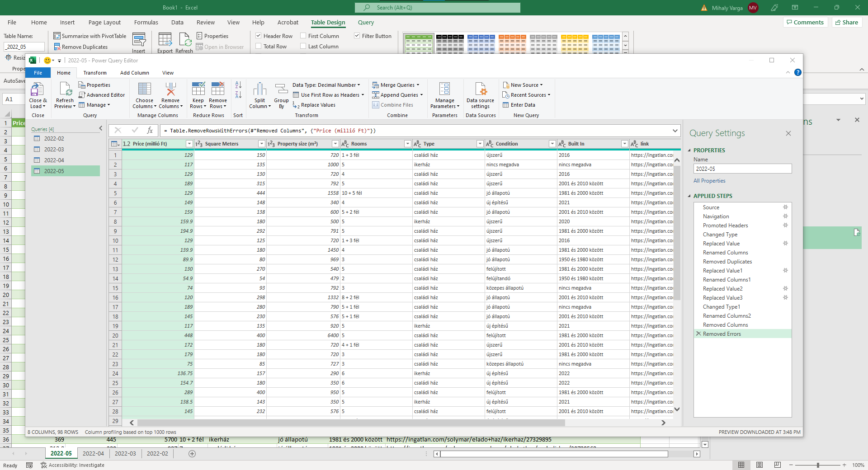
Task: Open the Advanced Editor
Action: (101, 95)
